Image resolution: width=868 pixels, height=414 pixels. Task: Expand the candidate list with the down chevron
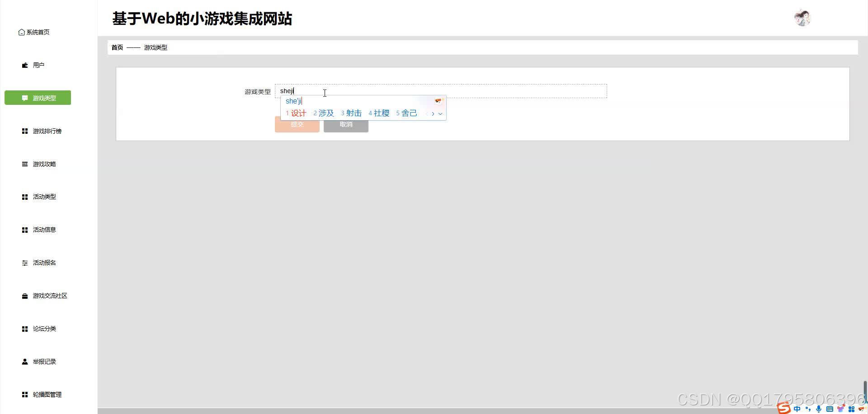[441, 114]
